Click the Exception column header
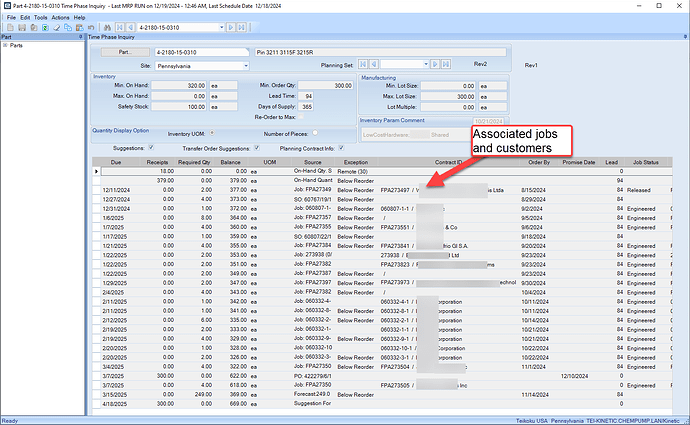Screen dimensions: 690x425 (356, 162)
